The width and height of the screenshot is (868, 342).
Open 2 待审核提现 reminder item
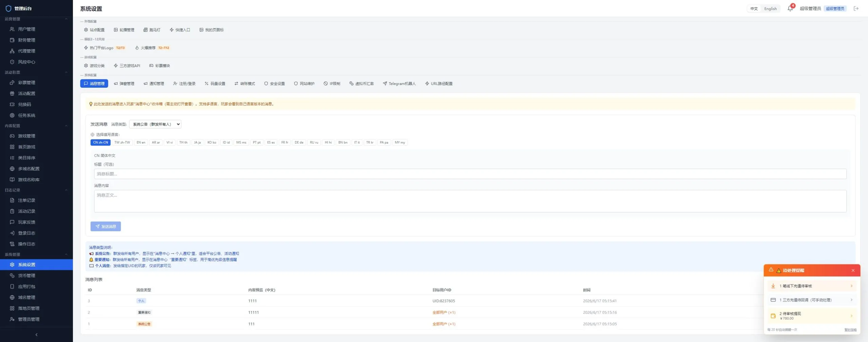[812, 316]
